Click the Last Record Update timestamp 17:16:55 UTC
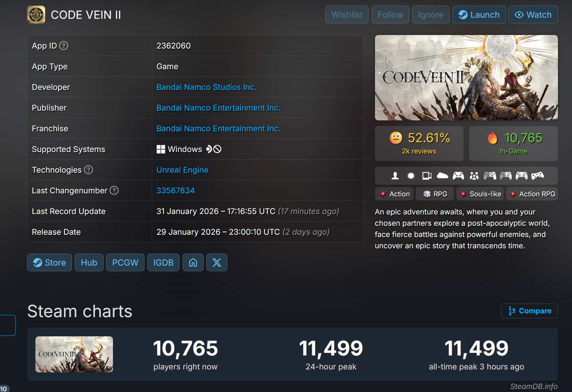This screenshot has width=572, height=392. pos(216,211)
